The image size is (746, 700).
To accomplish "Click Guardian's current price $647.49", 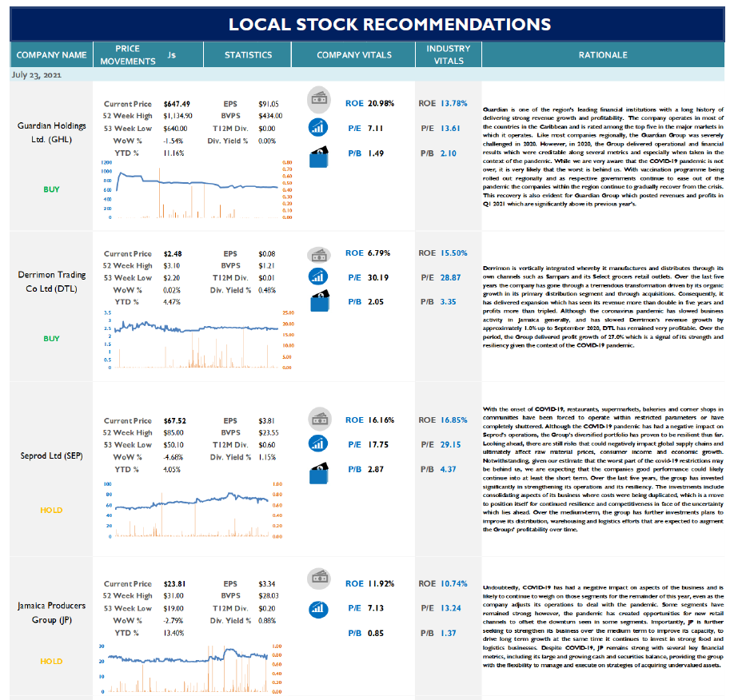I will pos(177,104).
